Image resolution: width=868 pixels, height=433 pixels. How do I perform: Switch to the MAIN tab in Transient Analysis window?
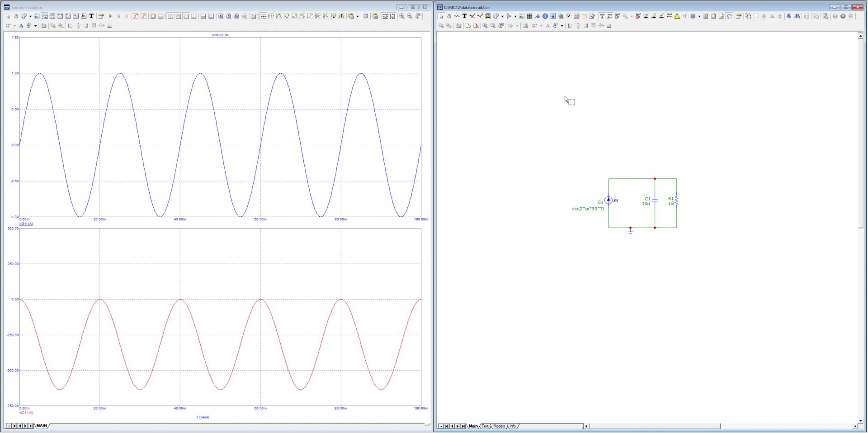click(x=42, y=426)
